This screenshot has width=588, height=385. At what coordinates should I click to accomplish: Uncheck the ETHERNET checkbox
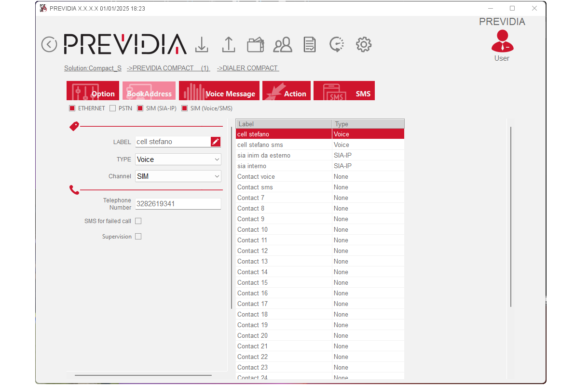click(x=72, y=108)
